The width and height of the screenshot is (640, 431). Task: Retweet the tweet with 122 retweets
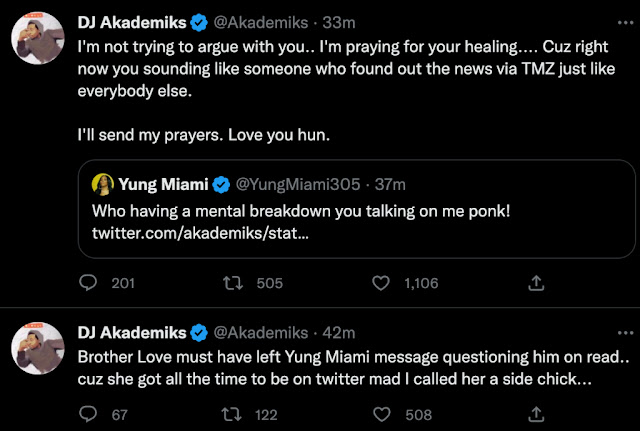pos(231,413)
